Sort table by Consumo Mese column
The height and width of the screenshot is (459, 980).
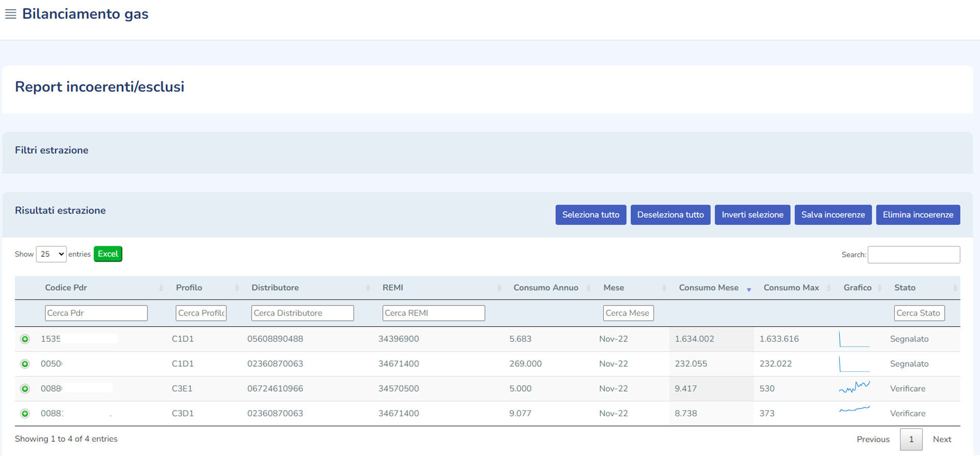[708, 288]
